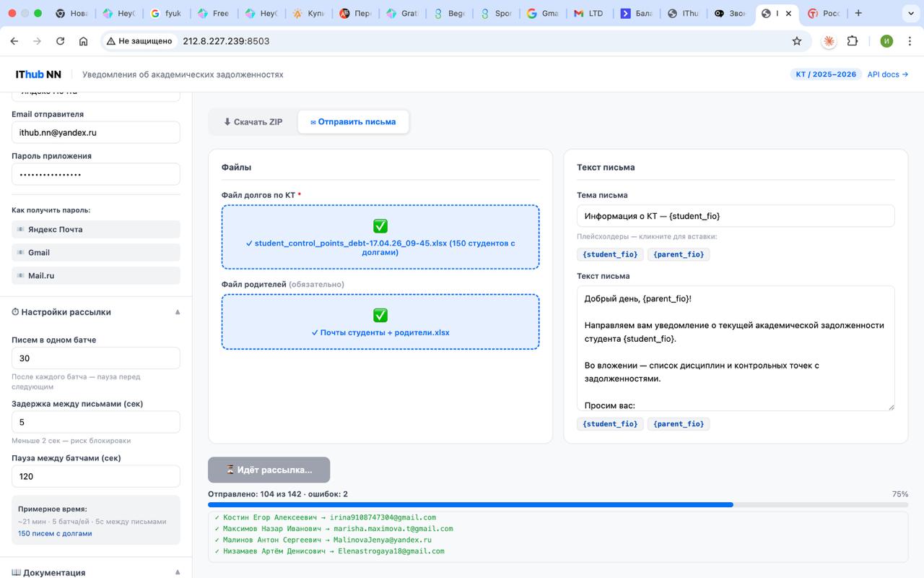This screenshot has height=578, width=924.
Task: Click the Пароль приложения field
Action: [96, 174]
